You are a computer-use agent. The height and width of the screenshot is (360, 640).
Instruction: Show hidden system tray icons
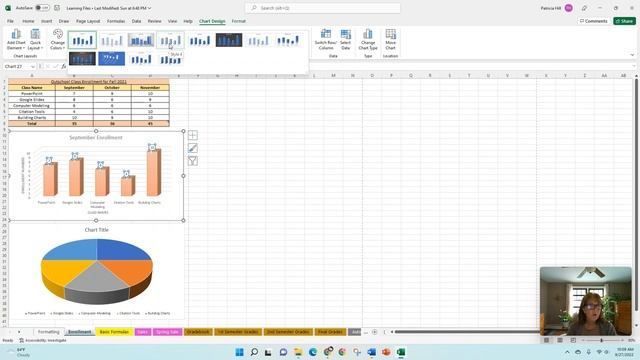(x=567, y=352)
